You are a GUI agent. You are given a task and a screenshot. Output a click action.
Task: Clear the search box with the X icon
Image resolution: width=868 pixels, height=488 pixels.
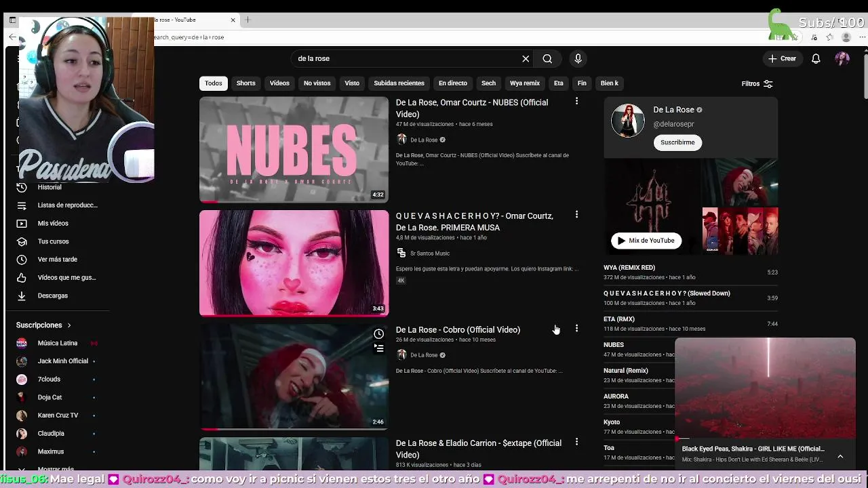tap(526, 59)
